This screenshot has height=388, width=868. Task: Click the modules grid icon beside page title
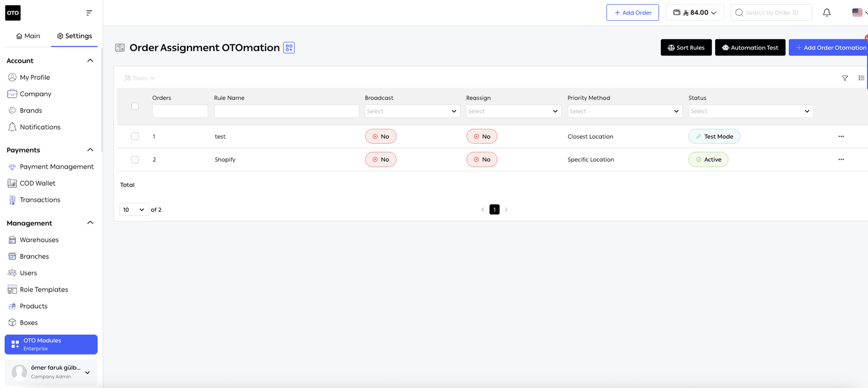[289, 47]
